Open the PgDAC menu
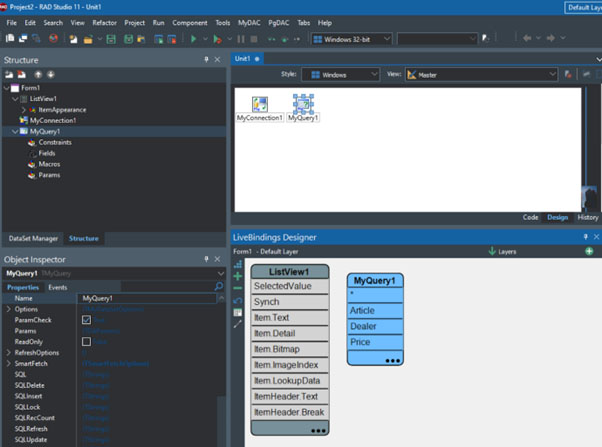602x447 pixels. (x=278, y=23)
